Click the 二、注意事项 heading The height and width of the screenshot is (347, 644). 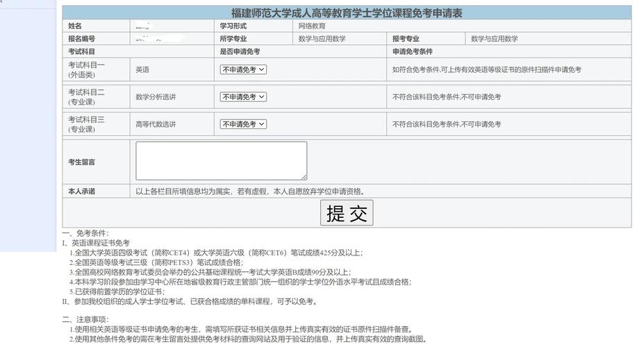click(85, 319)
